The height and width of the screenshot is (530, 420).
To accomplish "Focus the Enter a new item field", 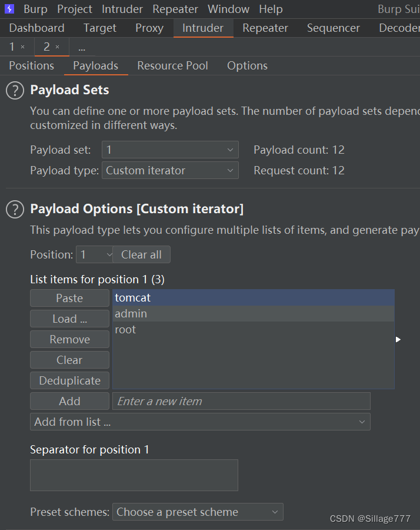I will point(241,401).
